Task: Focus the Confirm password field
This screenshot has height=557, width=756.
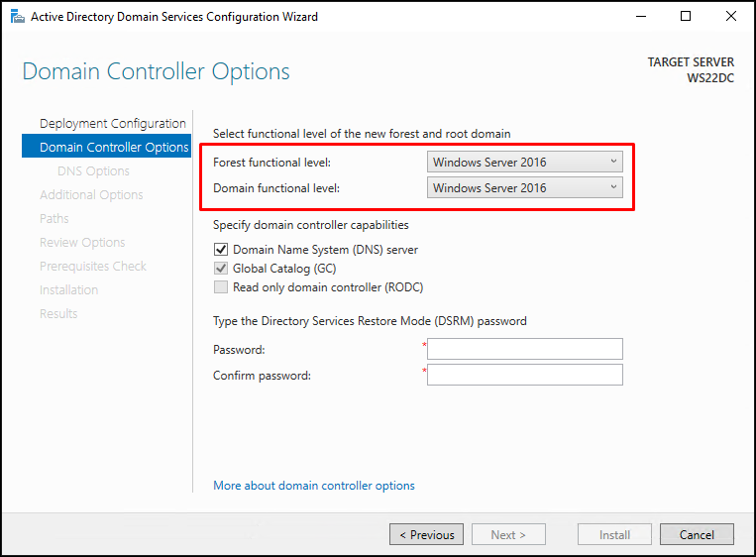Action: point(524,375)
